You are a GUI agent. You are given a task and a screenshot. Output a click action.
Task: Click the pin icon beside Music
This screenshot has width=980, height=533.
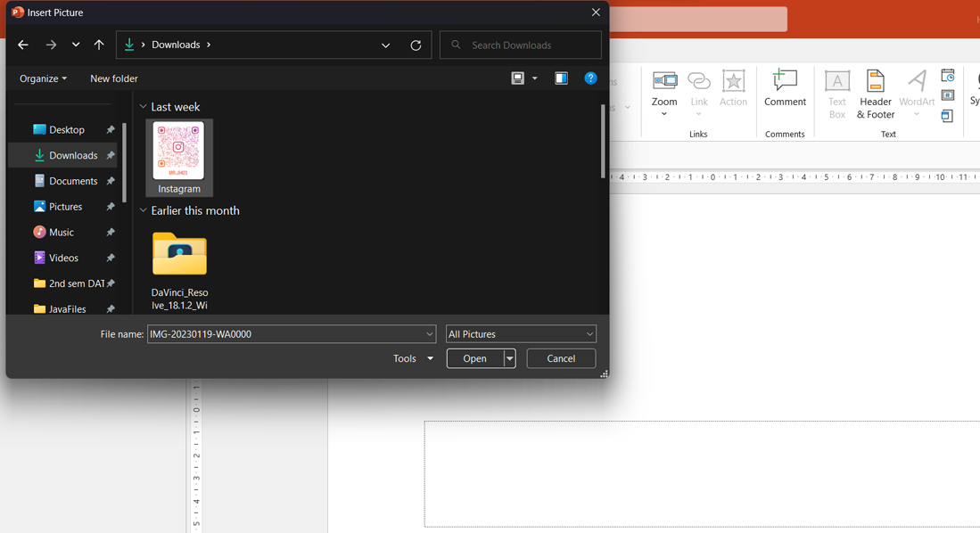(x=110, y=232)
